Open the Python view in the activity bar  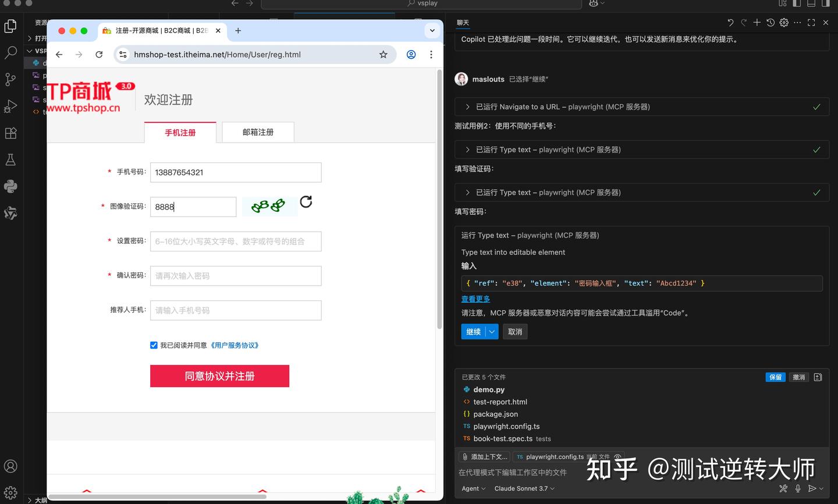(x=10, y=186)
